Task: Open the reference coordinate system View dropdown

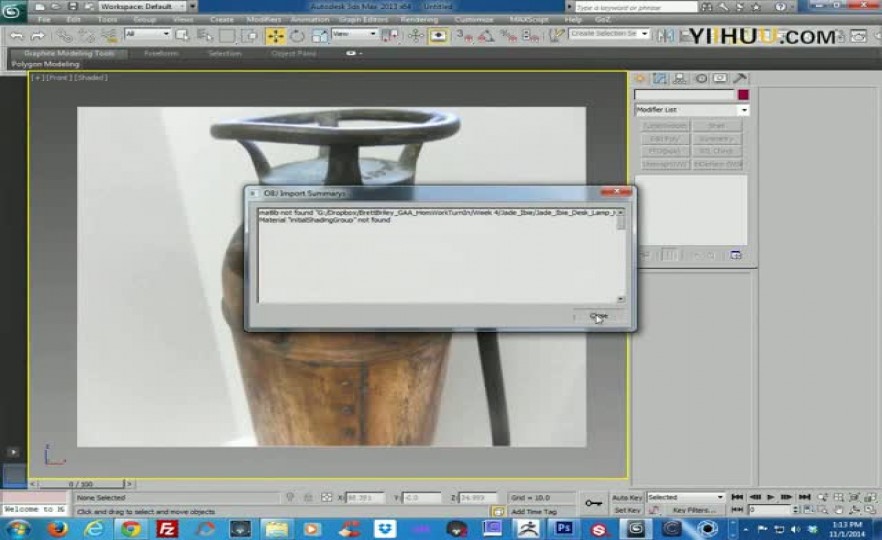Action: pyautogui.click(x=354, y=34)
